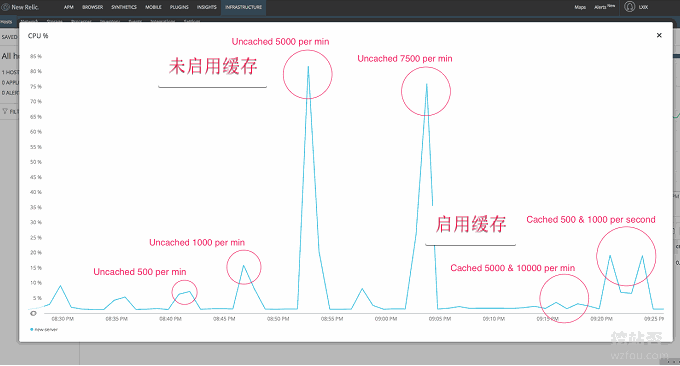Click the 08:50 PM axis label
The image size is (680, 366).
point(278,319)
